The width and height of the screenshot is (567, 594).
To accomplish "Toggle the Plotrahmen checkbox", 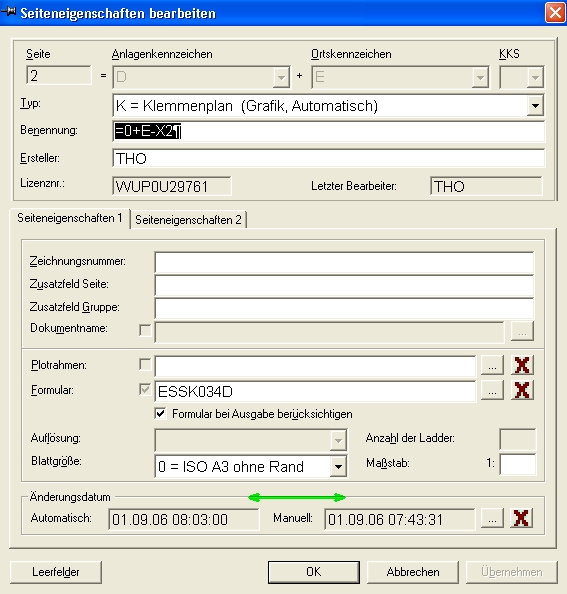I will coord(145,364).
